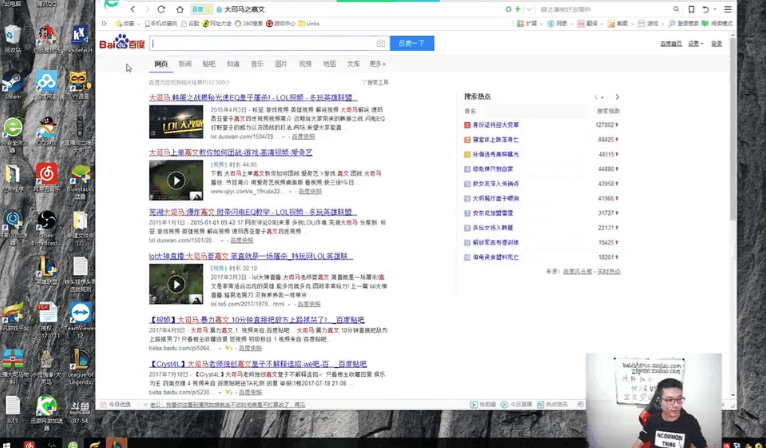This screenshot has height=448, width=766.
Task: Expand the 截图 screenshot dropdown
Action: [633, 23]
